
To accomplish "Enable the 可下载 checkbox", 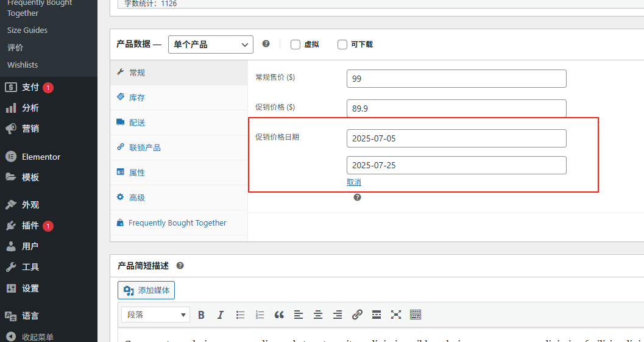I will point(342,45).
